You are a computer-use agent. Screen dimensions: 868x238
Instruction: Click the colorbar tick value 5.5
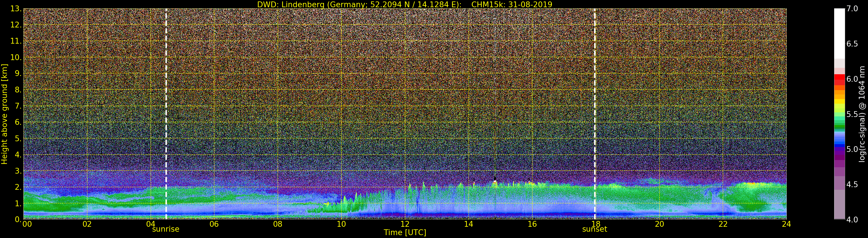coord(852,114)
